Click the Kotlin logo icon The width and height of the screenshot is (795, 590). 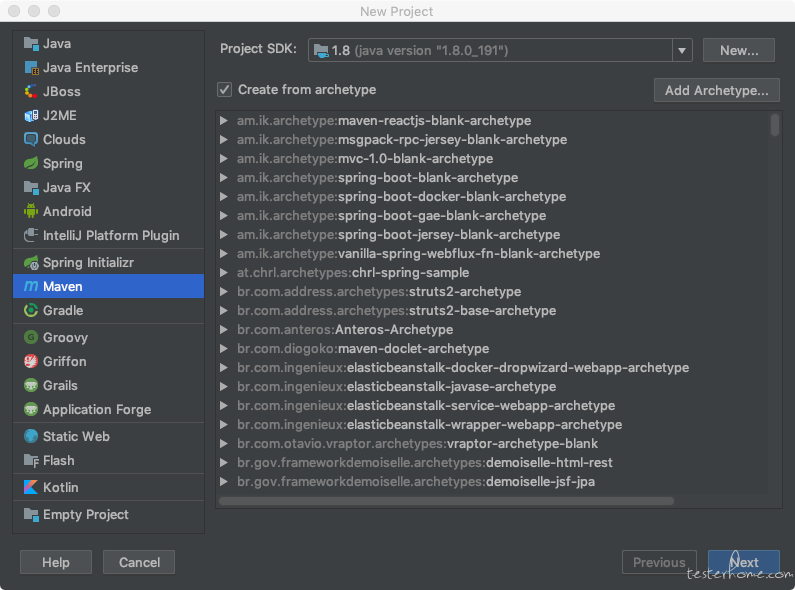pos(31,487)
